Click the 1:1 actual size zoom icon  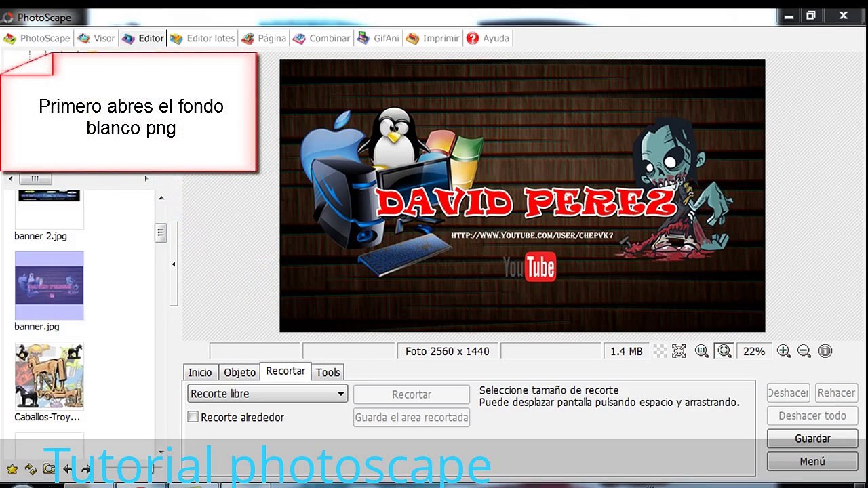[702, 351]
